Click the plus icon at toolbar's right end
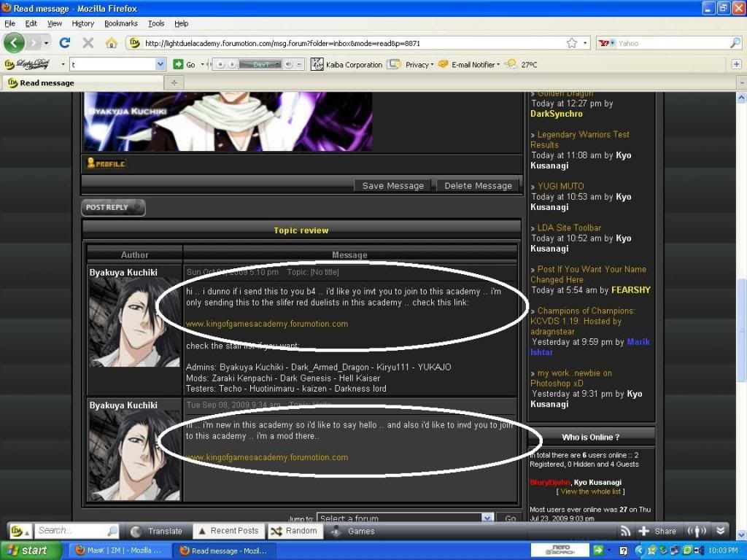 click(x=736, y=64)
